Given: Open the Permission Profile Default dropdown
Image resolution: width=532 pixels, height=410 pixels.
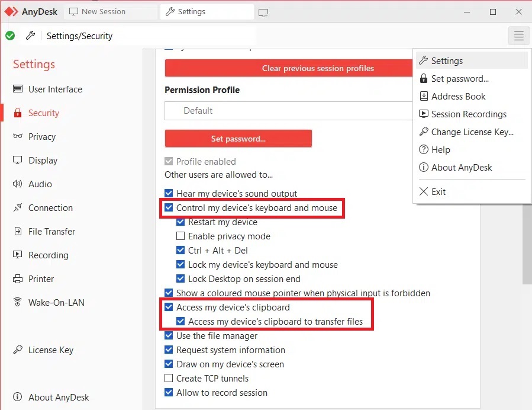Looking at the screenshot, I should coord(289,111).
